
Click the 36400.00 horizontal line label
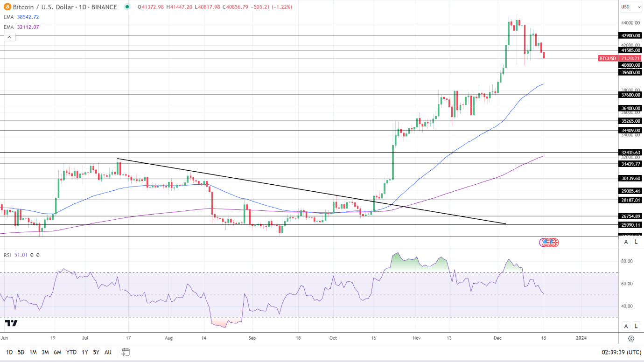(x=630, y=108)
